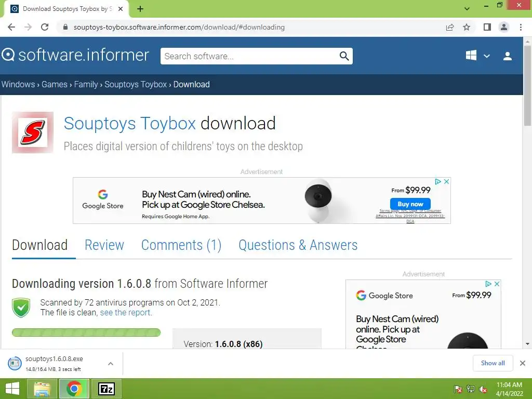The height and width of the screenshot is (399, 532).
Task: Open tab search dropdown arrow
Action: click(467, 9)
